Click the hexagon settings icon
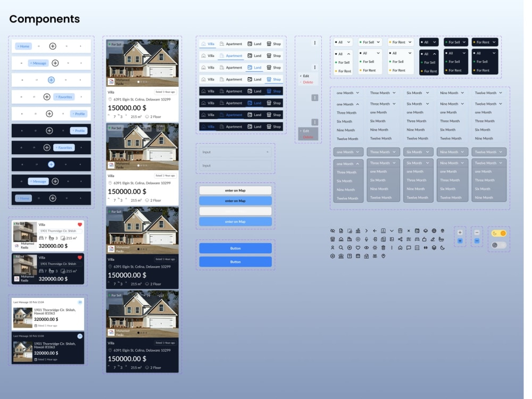 click(332, 256)
